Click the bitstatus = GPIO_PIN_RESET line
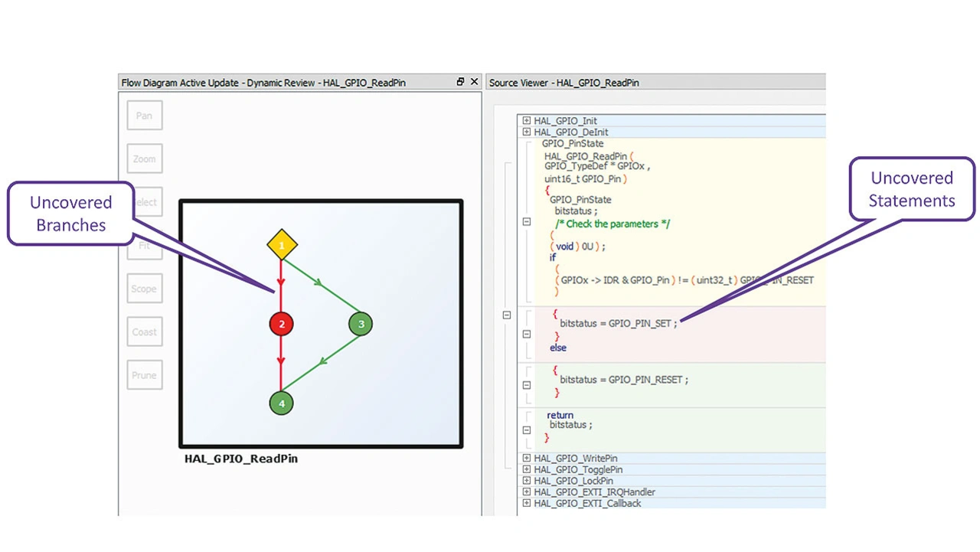This screenshot has width=980, height=552. tap(623, 380)
